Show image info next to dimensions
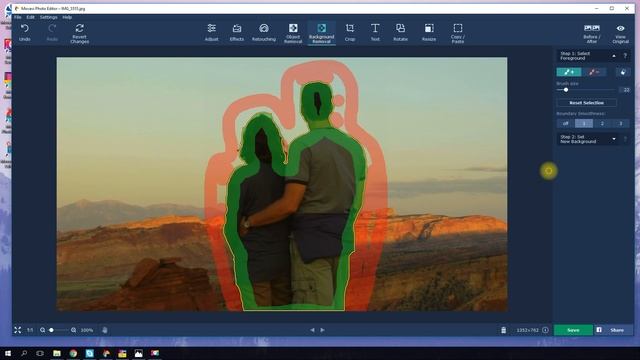The width and height of the screenshot is (640, 360). [545, 330]
